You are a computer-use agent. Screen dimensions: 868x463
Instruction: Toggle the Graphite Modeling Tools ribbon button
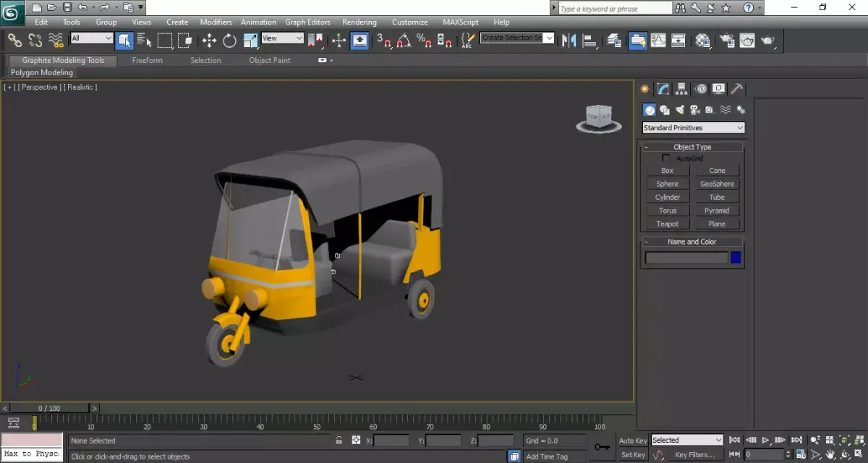pos(638,40)
